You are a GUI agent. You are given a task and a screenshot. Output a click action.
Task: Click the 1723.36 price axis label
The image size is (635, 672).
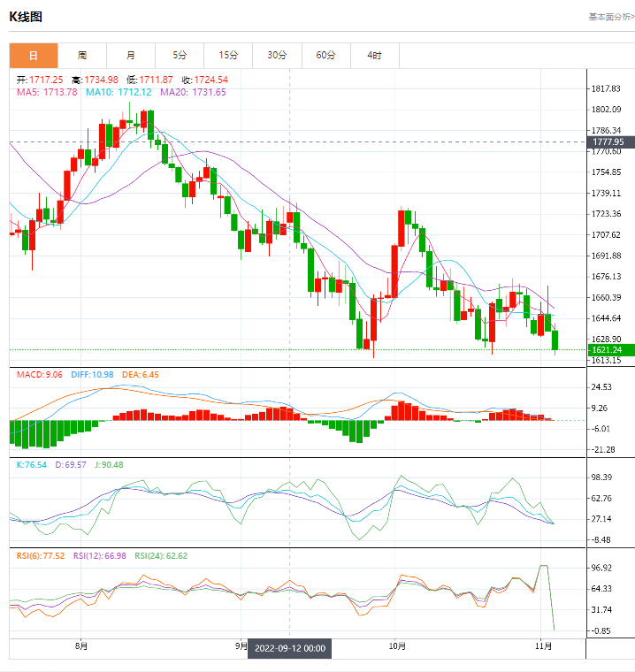click(x=606, y=214)
